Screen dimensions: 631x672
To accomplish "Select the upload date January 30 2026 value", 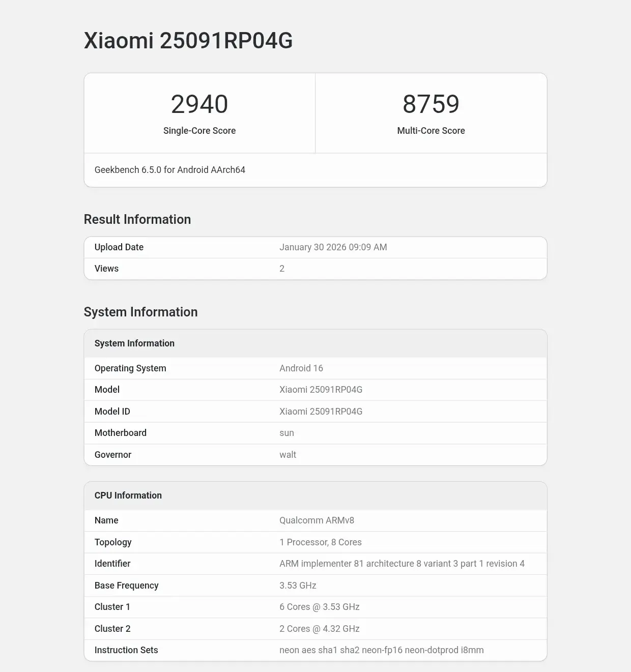I will [x=333, y=247].
